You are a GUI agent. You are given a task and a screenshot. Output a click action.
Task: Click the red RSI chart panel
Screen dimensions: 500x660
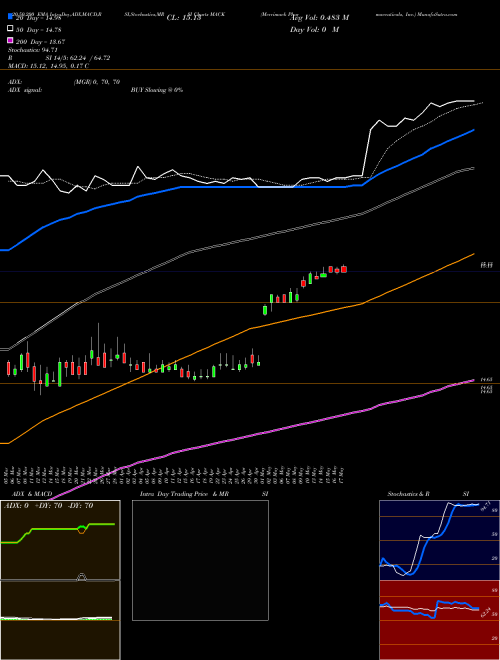click(439, 620)
